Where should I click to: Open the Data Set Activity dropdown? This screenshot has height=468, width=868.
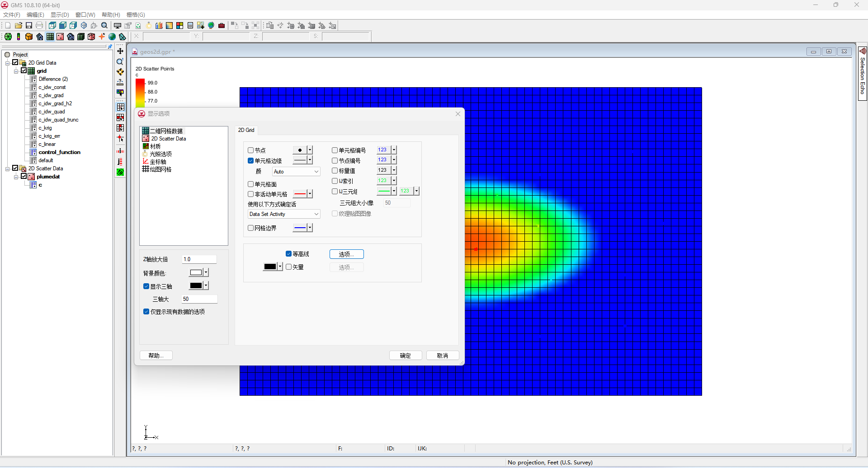(283, 214)
